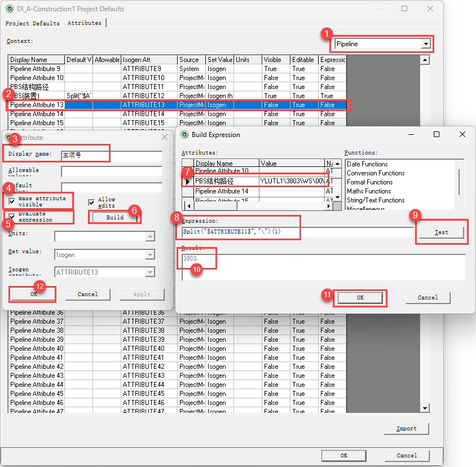Click the main attribute grid's scroll-up arrow

point(425,59)
